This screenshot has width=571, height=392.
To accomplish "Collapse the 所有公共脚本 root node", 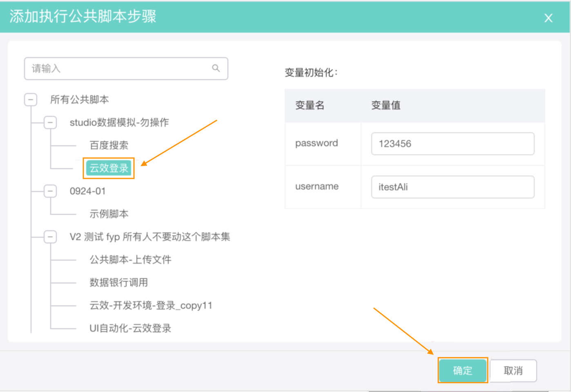I will (x=31, y=100).
